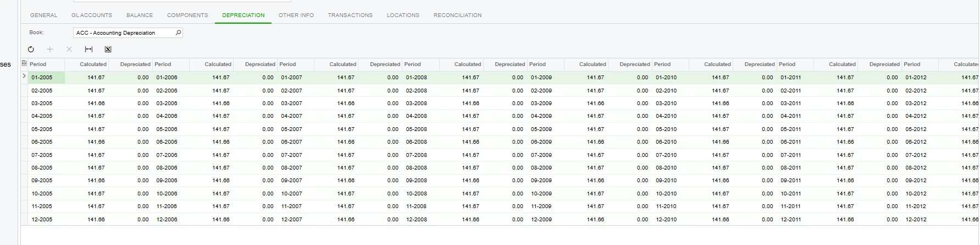Viewport: 980px width, 245px height.
Task: Go to the Components tab
Action: point(187,15)
